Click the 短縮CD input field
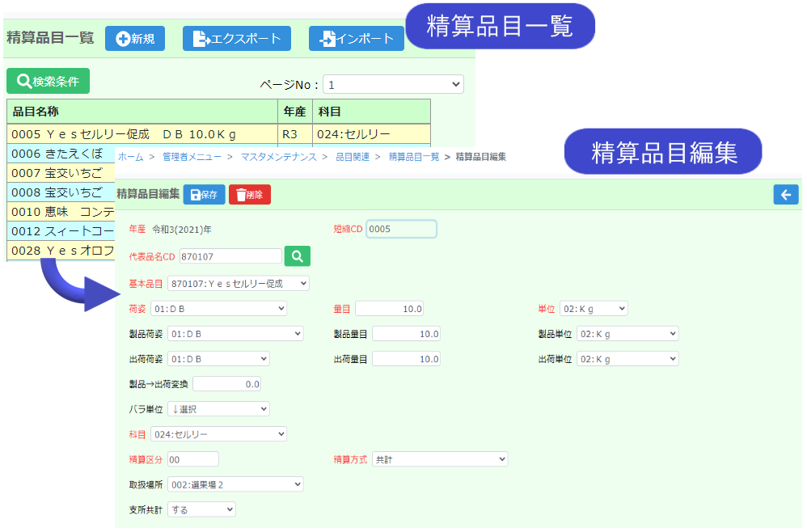 pos(401,230)
